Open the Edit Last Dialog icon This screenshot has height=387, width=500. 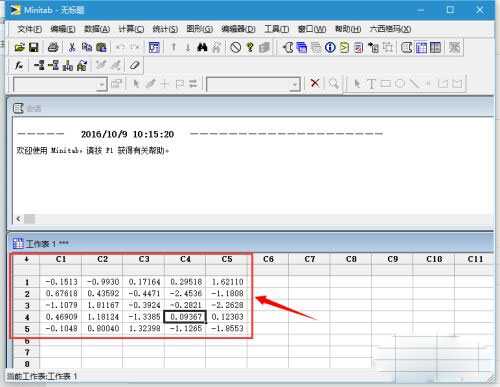tap(154, 47)
